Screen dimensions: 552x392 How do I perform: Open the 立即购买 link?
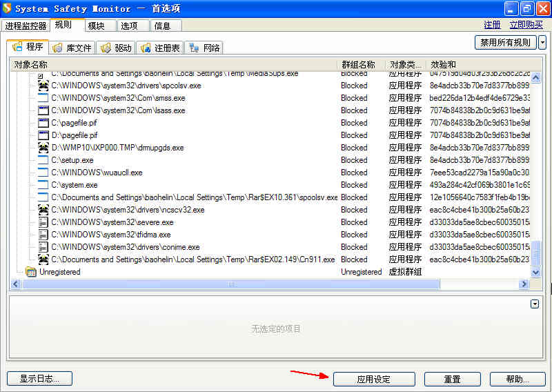tap(526, 25)
